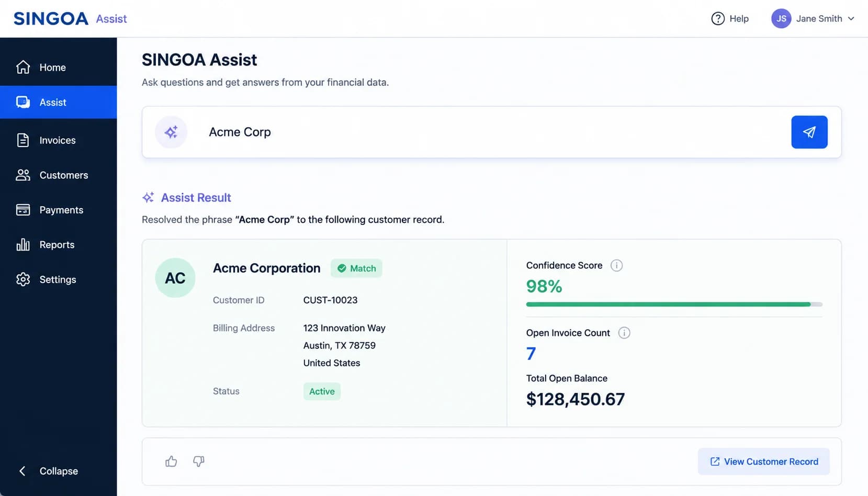
Task: Click the Reports bar chart icon
Action: (23, 244)
